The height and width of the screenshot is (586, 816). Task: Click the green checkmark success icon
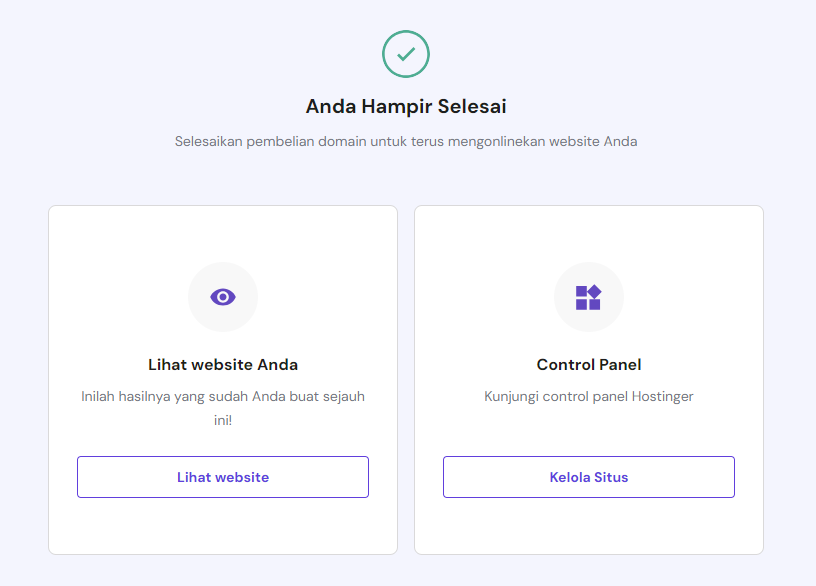pos(405,54)
